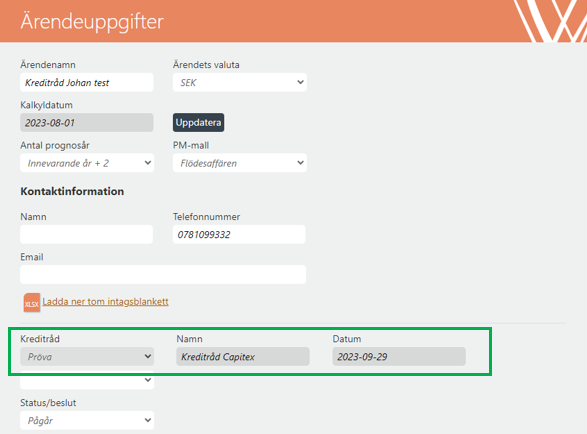
Task: Click the Ärendeuppgifter page heading
Action: tap(92, 21)
